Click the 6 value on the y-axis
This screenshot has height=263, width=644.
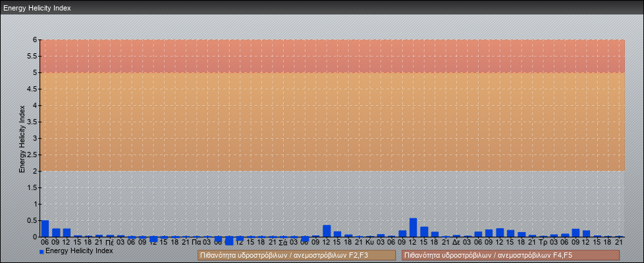pos(36,40)
